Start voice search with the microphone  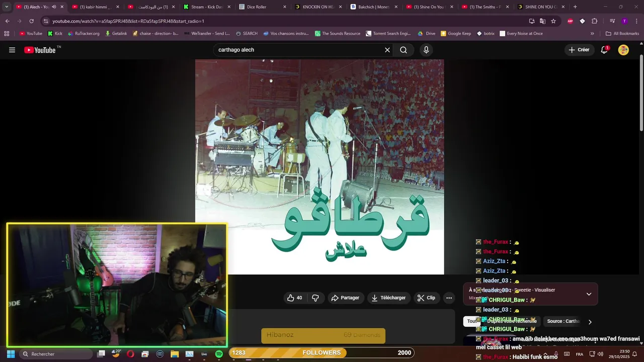point(426,50)
